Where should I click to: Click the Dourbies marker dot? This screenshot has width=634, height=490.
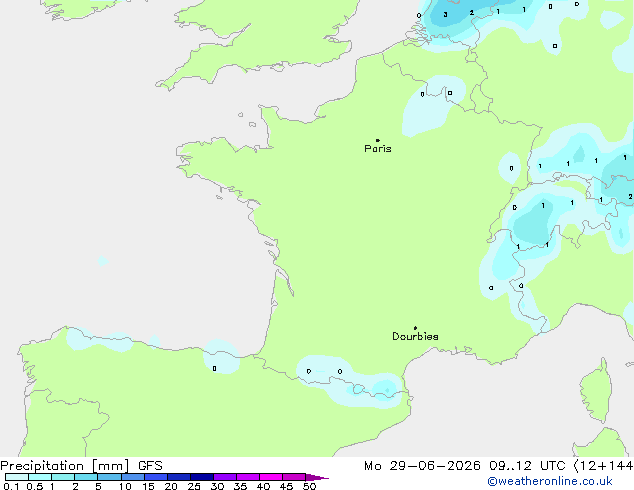[x=415, y=328]
